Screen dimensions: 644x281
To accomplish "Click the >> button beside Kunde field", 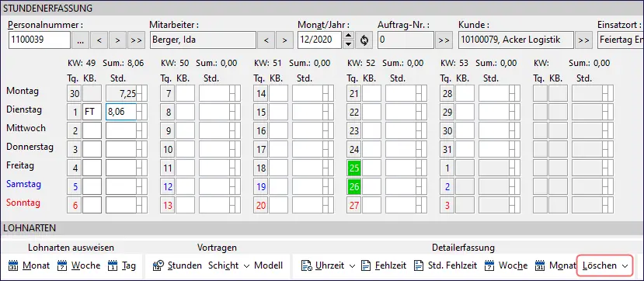I will pos(583,40).
